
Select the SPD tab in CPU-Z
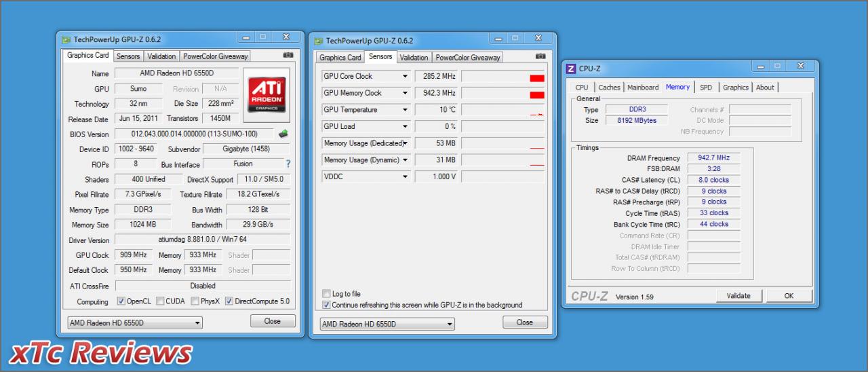706,87
